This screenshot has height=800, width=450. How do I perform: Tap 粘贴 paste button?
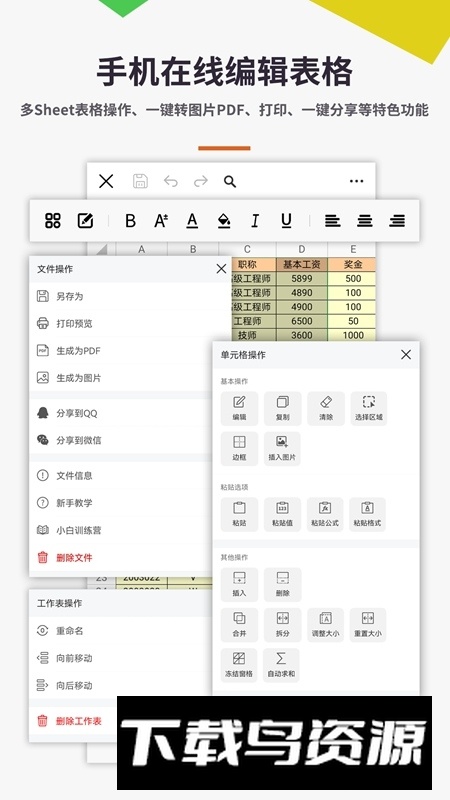tap(239, 514)
